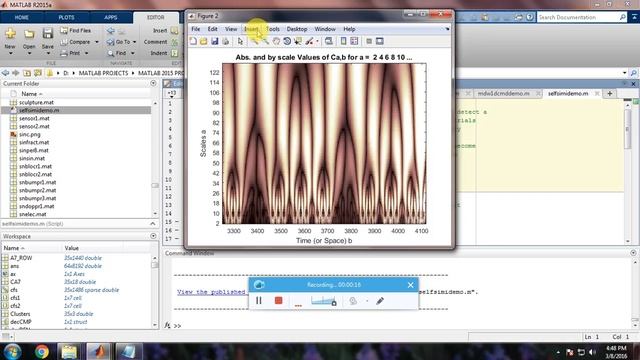Click the Insert section icon in ribbon
This screenshot has height=360, width=640.
pyautogui.click(x=174, y=31)
